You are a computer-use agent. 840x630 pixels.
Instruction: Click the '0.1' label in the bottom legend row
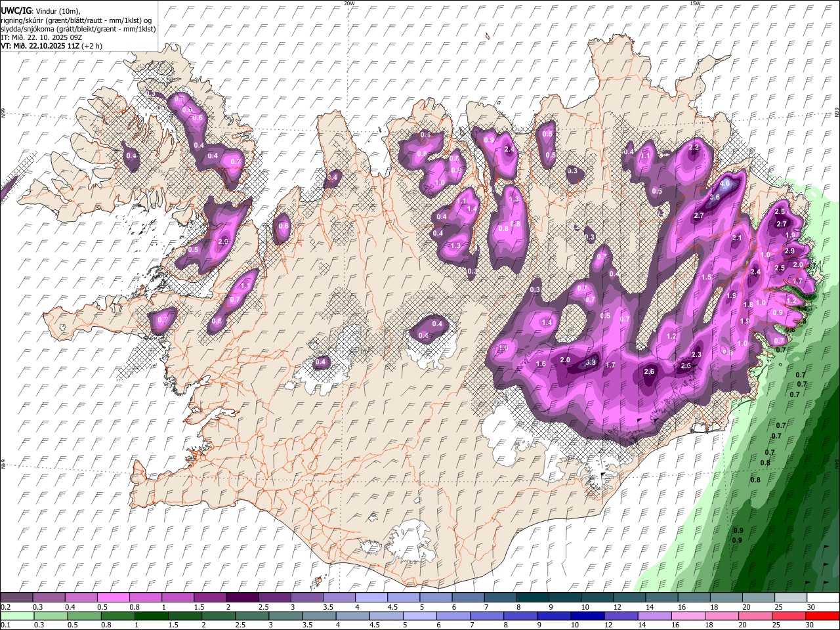pos(5,625)
